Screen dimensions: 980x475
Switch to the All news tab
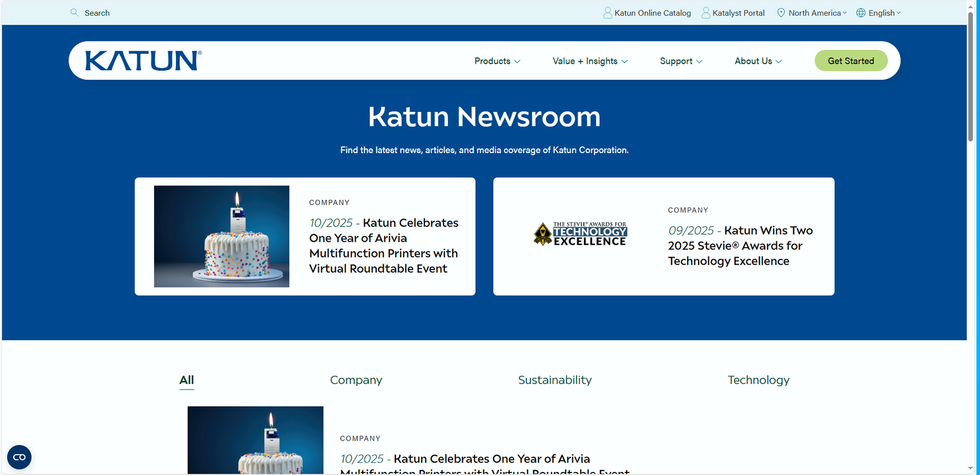click(186, 380)
